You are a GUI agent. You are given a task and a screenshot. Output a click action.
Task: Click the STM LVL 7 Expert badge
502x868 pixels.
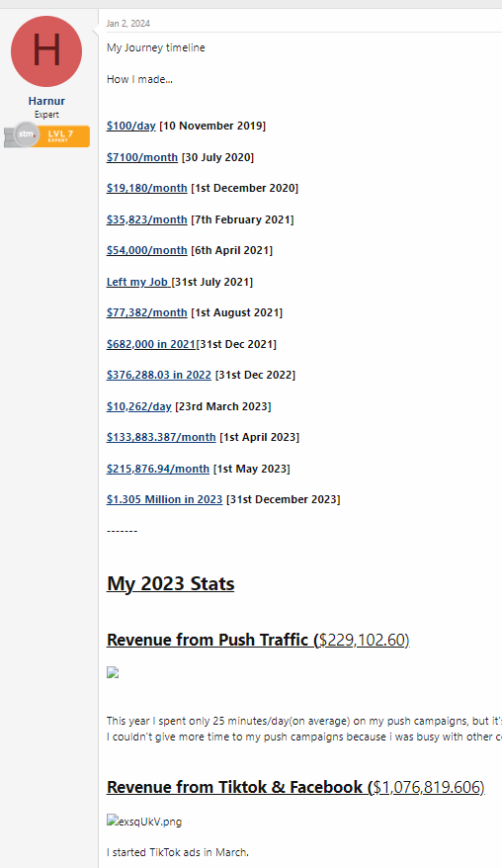click(x=47, y=135)
